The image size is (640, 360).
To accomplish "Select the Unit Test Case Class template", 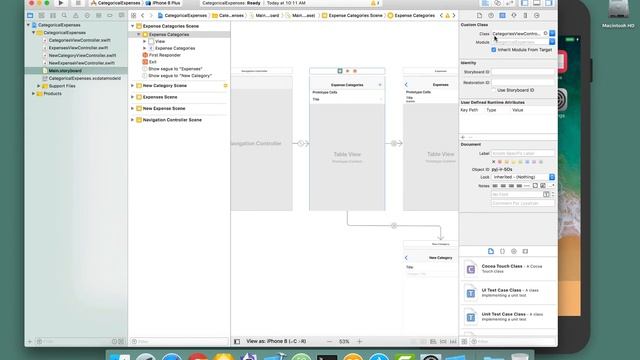I will point(508,317).
